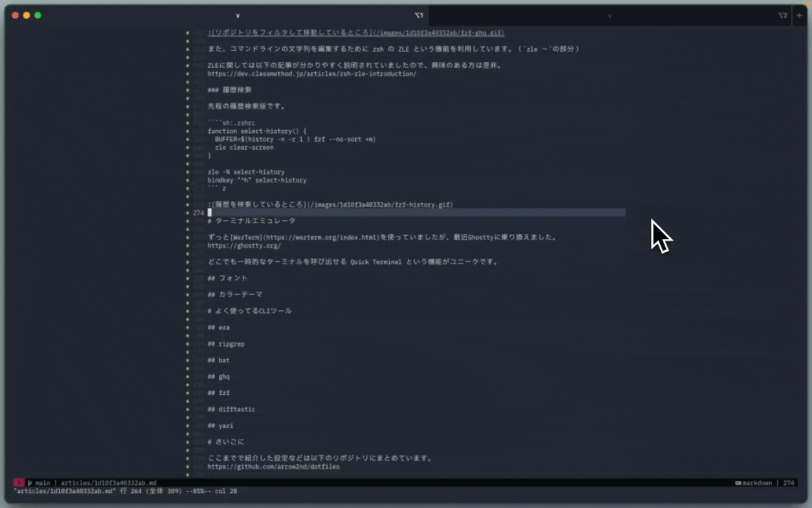
Task: Click the '## bat' heading
Action: (x=219, y=361)
